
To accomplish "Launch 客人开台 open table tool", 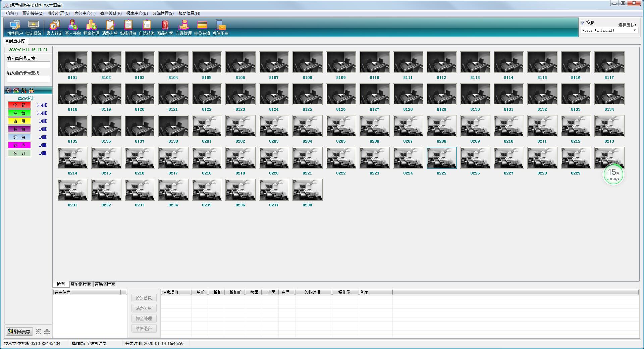I will pos(73,27).
